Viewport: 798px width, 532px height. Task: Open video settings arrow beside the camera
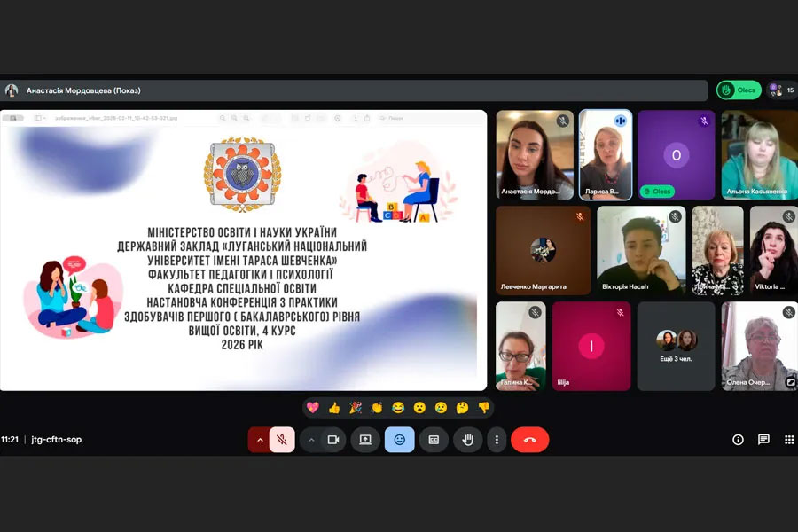311,440
